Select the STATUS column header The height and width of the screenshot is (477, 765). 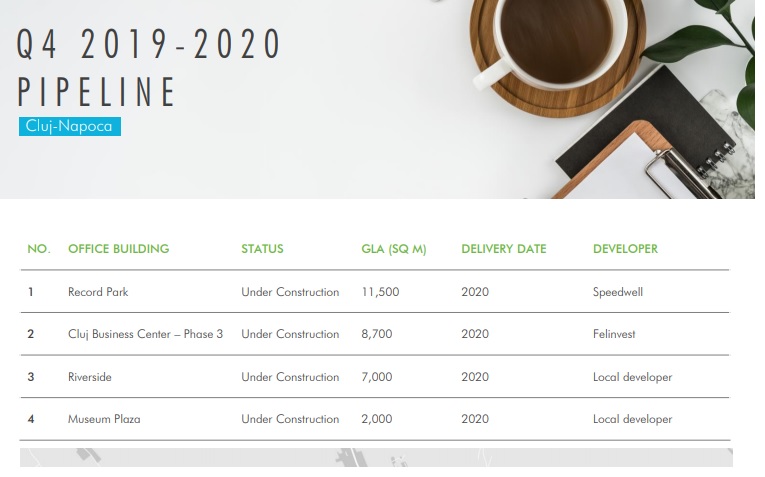262,249
